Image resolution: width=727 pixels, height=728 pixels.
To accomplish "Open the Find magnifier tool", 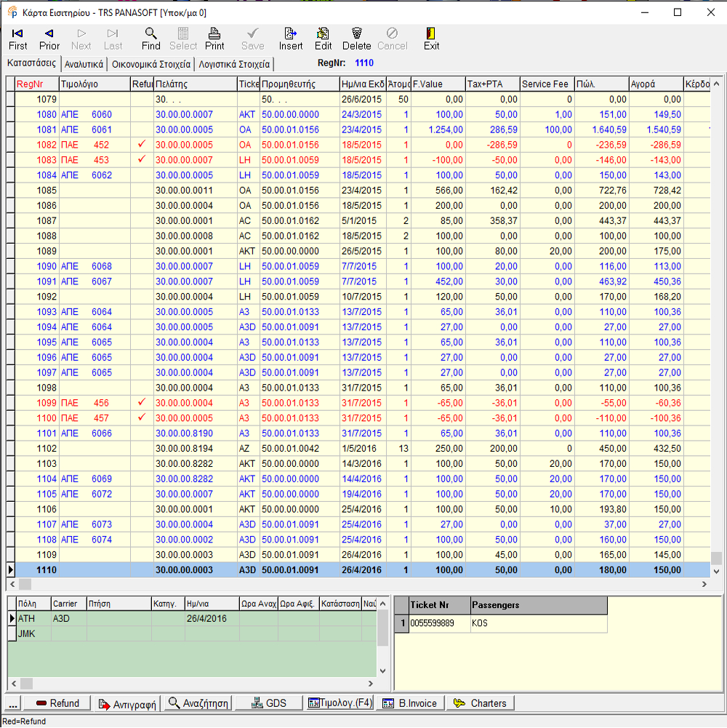I will tap(150, 39).
